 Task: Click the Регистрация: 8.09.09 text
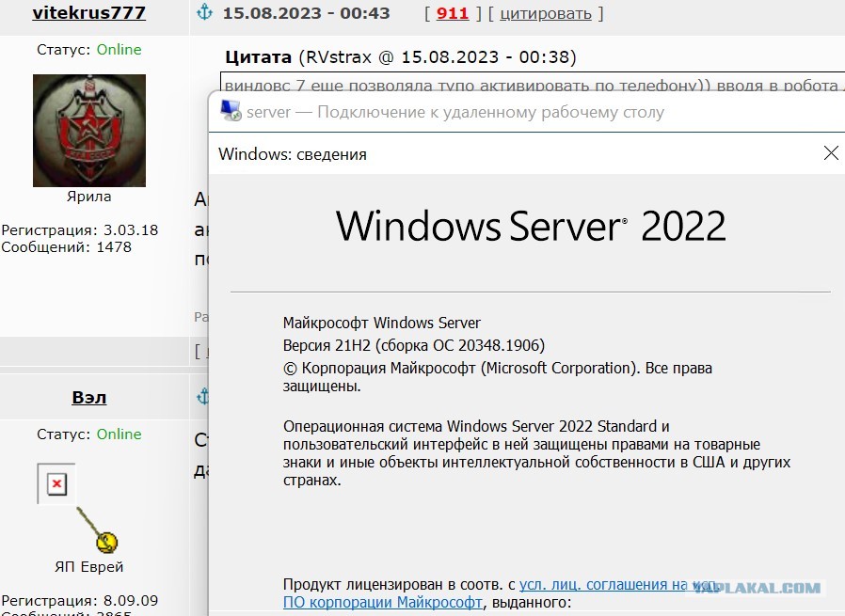tap(80, 601)
